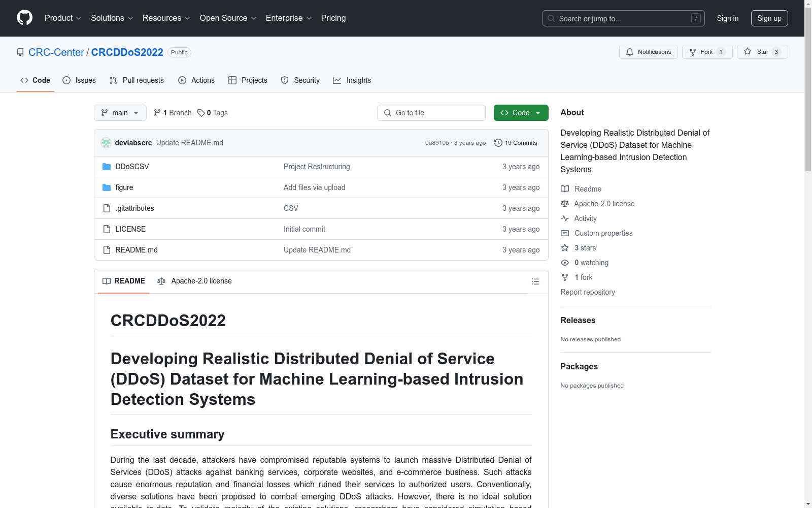Click the fork icon beside 1 fork
Viewport: 812px width, 508px height.
(x=565, y=277)
